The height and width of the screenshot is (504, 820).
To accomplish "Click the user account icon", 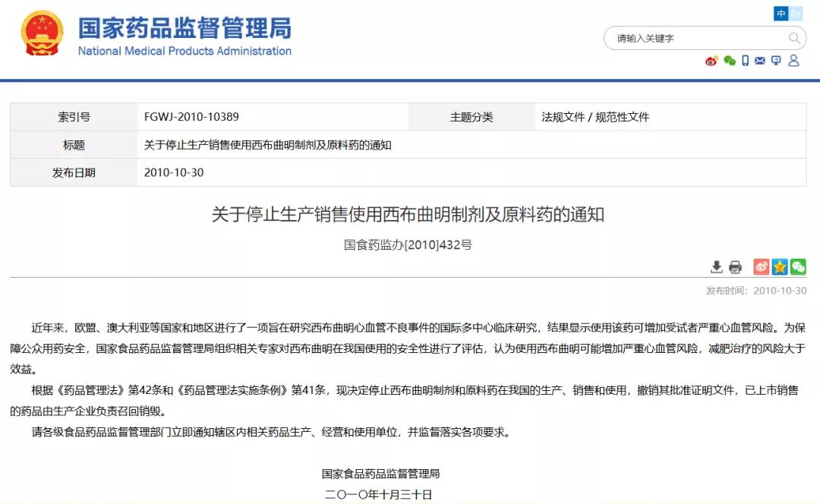I will pyautogui.click(x=794, y=61).
